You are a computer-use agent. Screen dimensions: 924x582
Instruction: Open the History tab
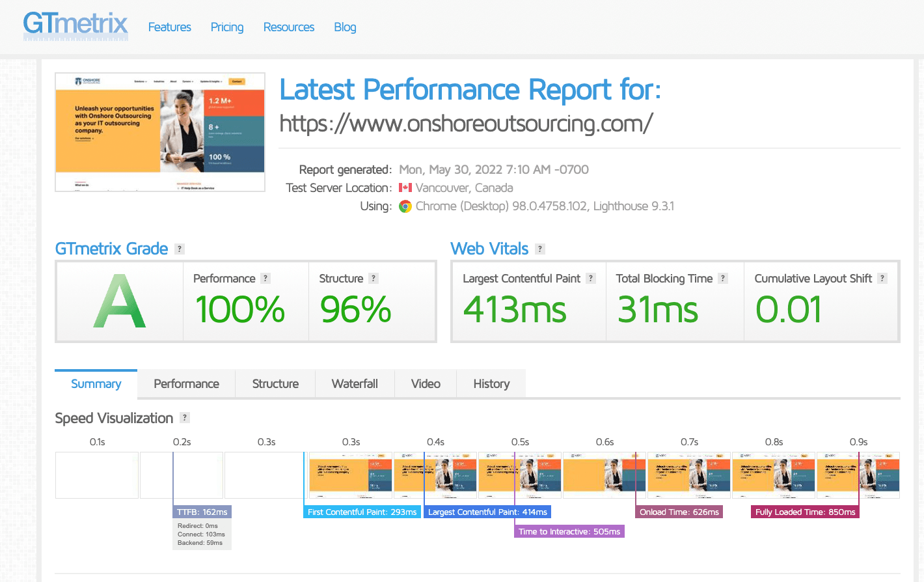(491, 383)
